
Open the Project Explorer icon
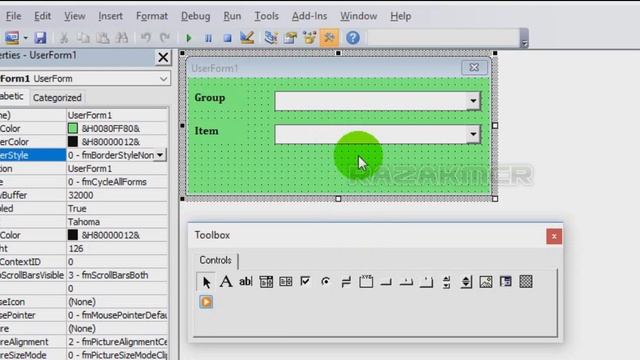click(271, 38)
